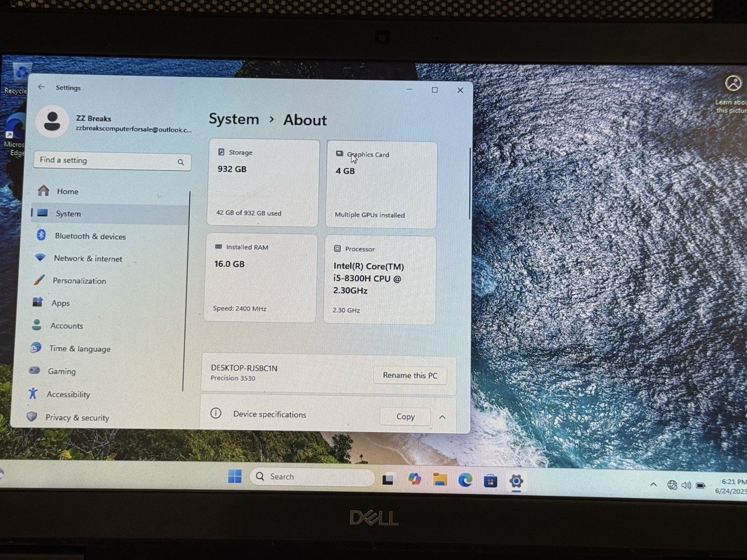
Task: Select the Microsoft Edge desktop shortcut
Action: pos(15,134)
